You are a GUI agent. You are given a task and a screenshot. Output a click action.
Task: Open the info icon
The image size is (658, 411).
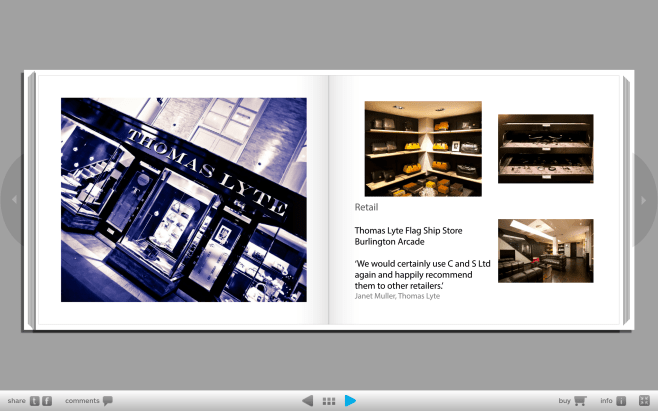click(x=621, y=401)
